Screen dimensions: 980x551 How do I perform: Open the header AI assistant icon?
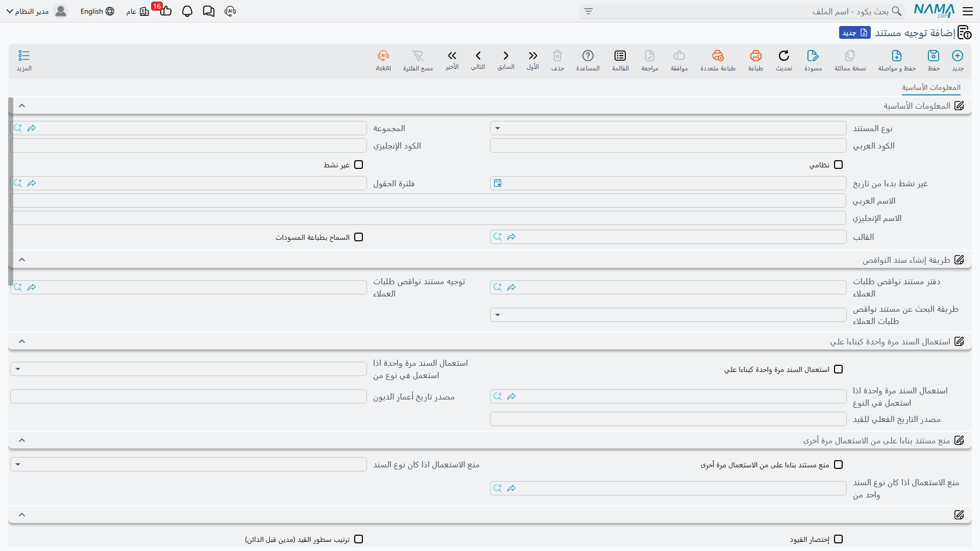(x=230, y=11)
